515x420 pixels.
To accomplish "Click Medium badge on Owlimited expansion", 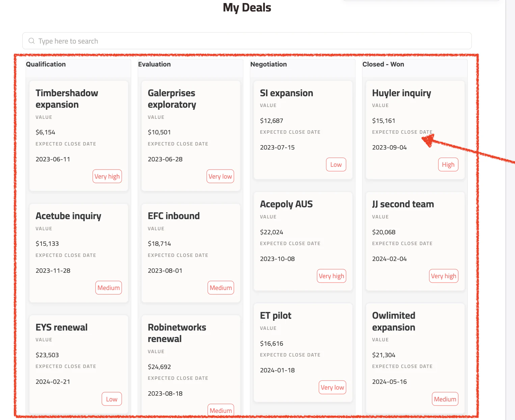I will point(445,399).
